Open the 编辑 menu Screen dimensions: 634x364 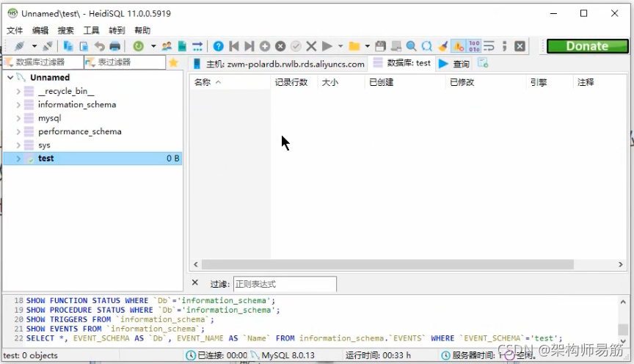(x=40, y=30)
